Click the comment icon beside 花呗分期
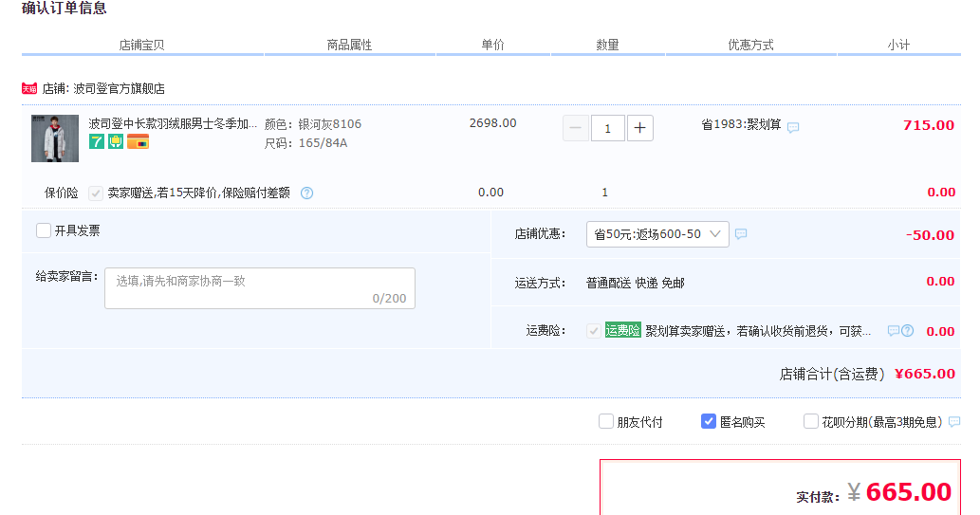The height and width of the screenshot is (515, 980). click(954, 422)
